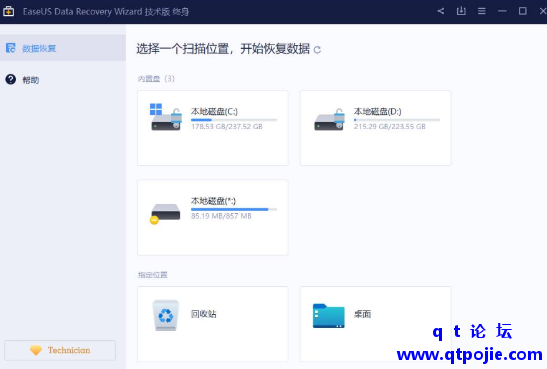Minimize the EaseUS window
This screenshot has height=369, width=547.
[502, 11]
